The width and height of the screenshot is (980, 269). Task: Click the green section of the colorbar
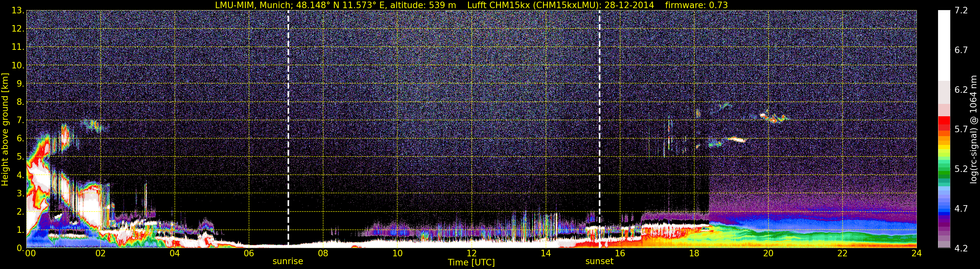944,173
